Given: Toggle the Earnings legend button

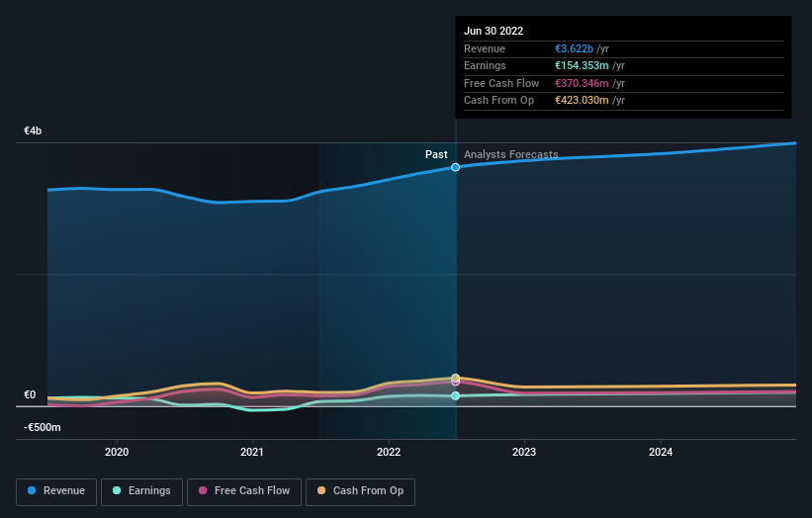Looking at the screenshot, I should point(141,491).
